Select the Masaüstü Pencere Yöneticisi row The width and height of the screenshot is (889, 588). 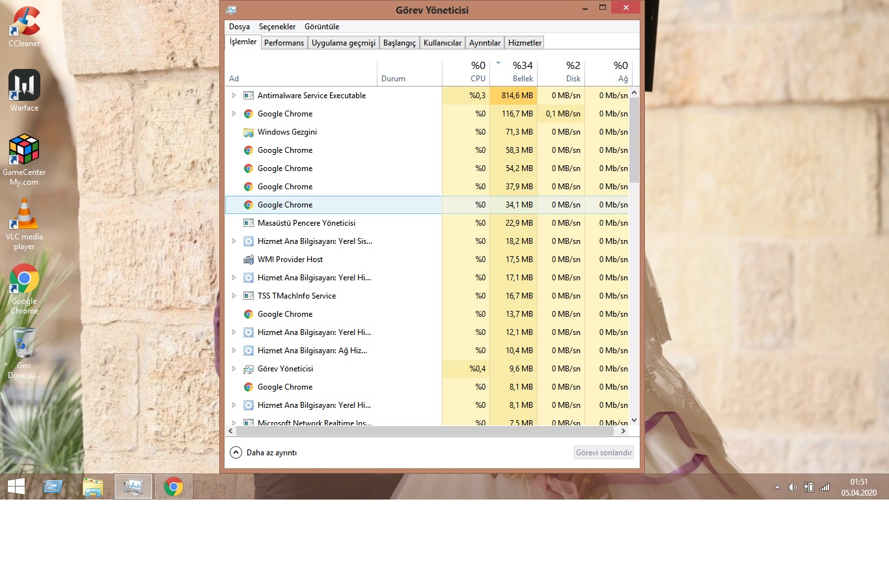coord(427,223)
